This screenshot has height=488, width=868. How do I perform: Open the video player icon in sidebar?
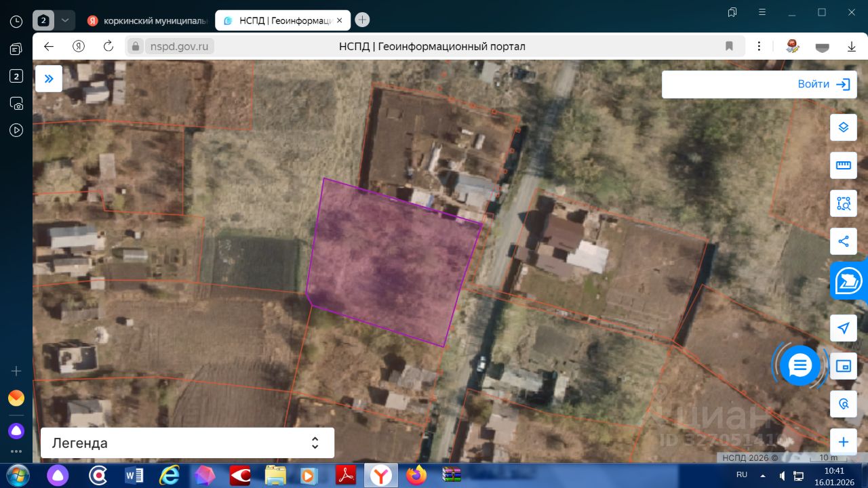(x=16, y=130)
